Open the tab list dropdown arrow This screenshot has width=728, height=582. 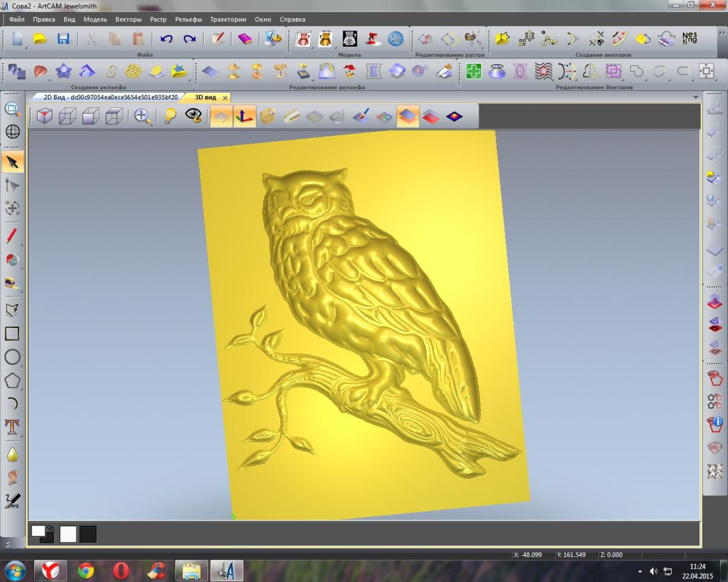[x=696, y=98]
